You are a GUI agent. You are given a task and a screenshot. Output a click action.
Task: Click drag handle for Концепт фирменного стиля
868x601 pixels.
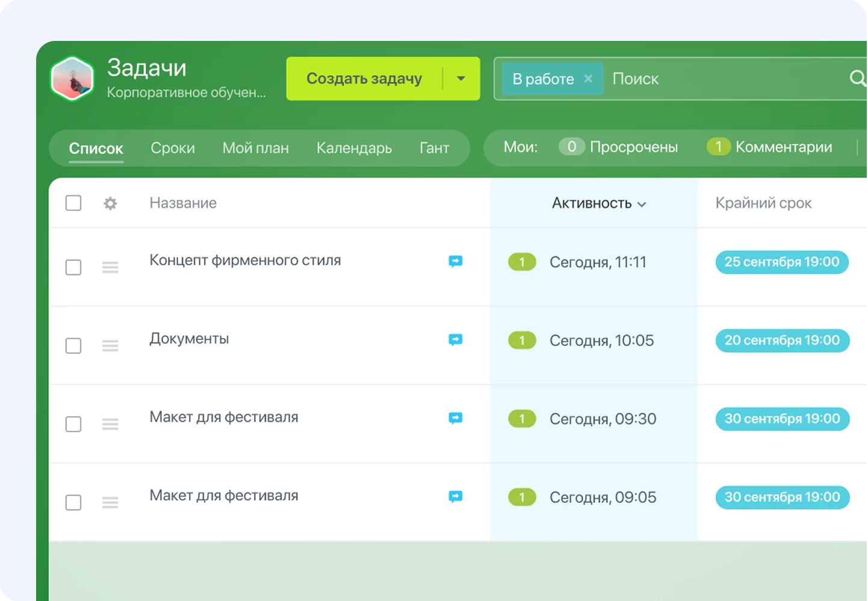[110, 267]
